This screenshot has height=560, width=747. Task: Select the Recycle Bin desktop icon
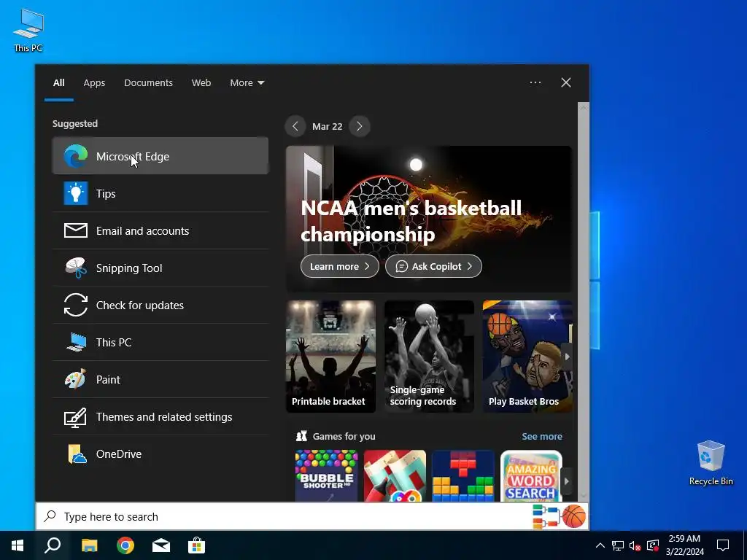click(x=711, y=462)
